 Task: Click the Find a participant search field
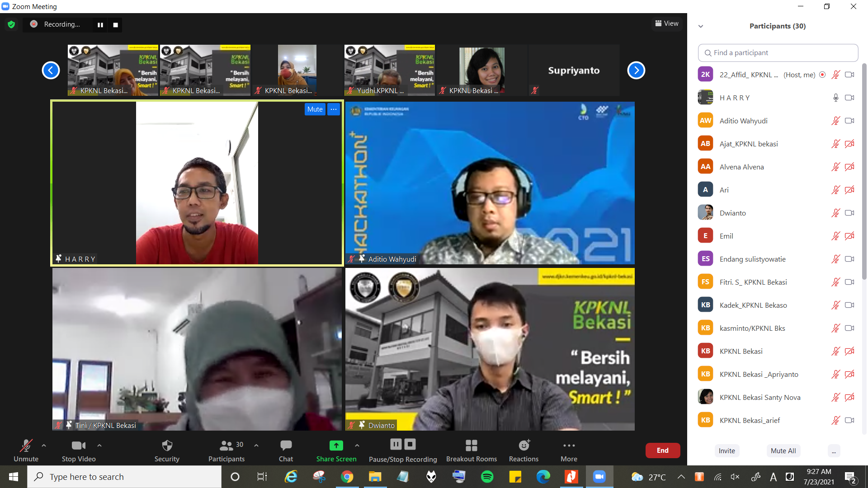pos(778,53)
